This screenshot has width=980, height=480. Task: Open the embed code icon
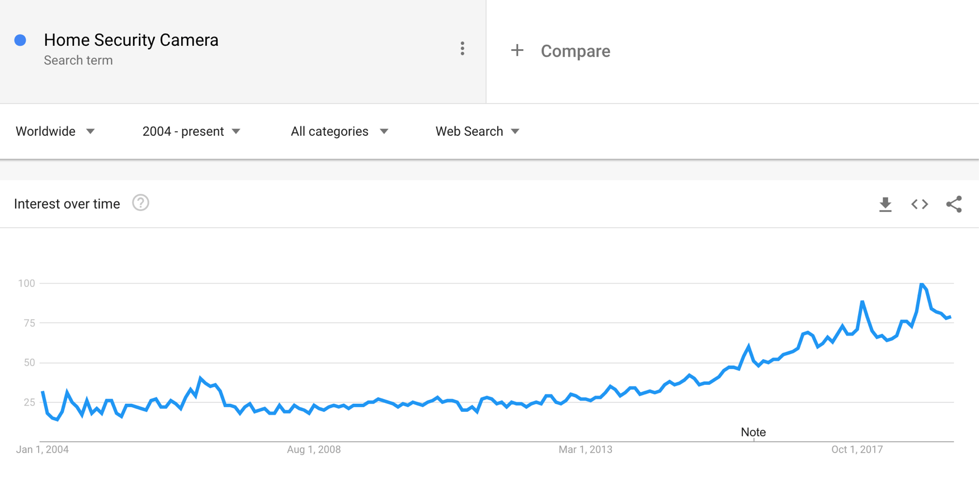(920, 204)
